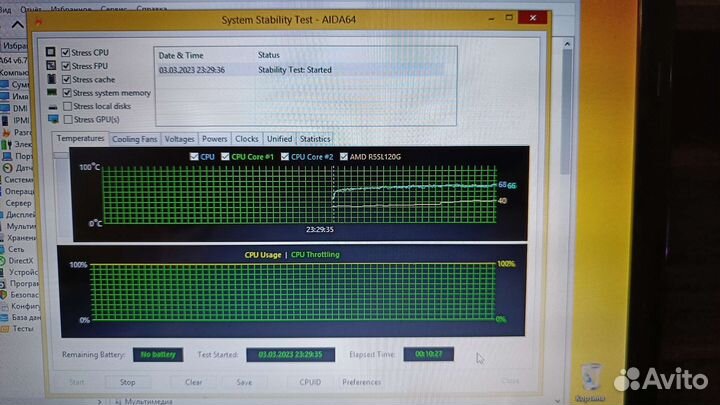Viewport: 720px width, 405px height.
Task: Open the CPUID button
Action: (310, 382)
